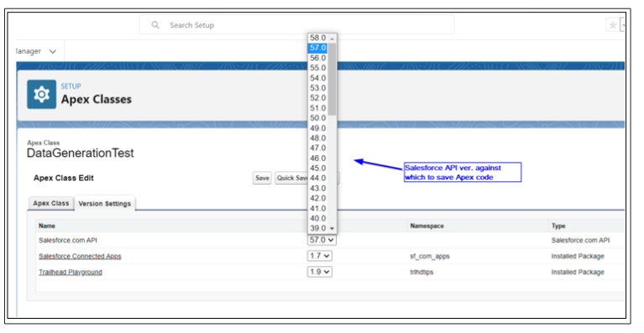Click the Salesforce.com API type cell
Image resolution: width=644 pixels, height=333 pixels.
coord(580,241)
